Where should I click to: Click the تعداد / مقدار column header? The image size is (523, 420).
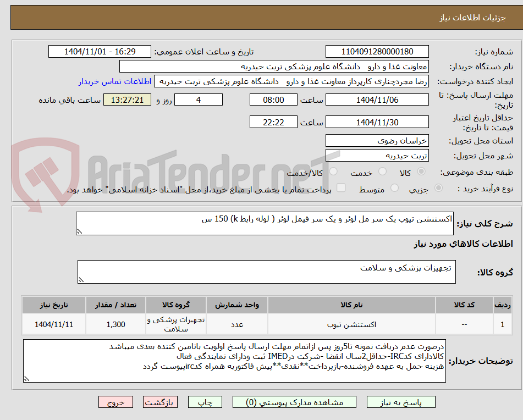pyautogui.click(x=115, y=305)
